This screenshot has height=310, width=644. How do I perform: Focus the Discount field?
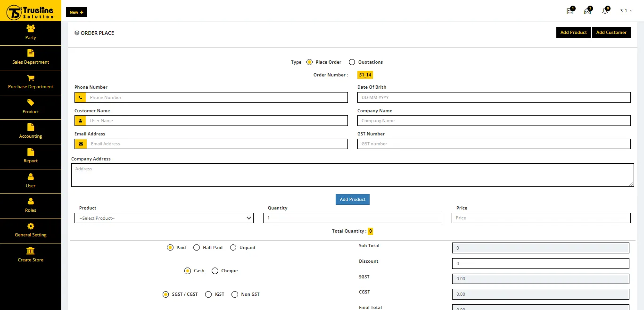tap(541, 263)
